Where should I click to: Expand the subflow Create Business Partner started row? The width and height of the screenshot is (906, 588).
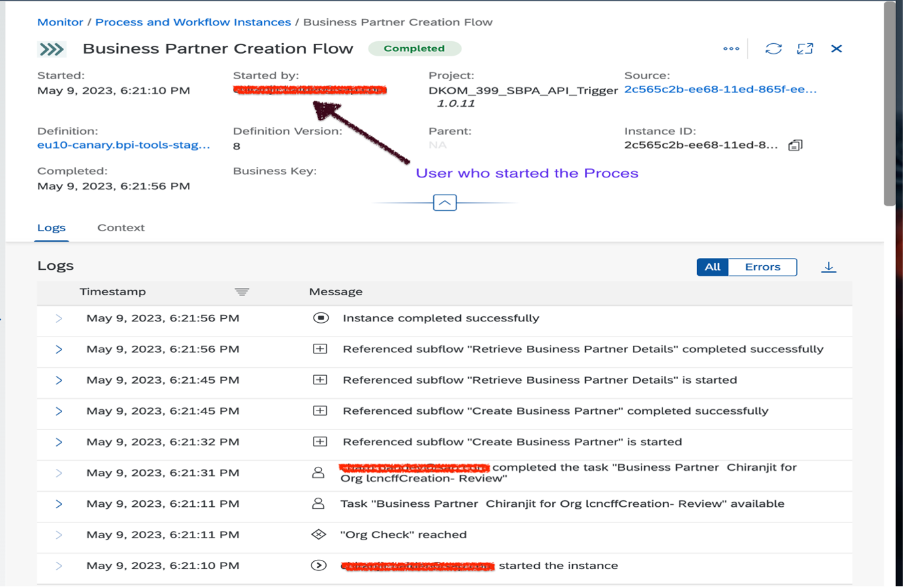pyautogui.click(x=60, y=442)
